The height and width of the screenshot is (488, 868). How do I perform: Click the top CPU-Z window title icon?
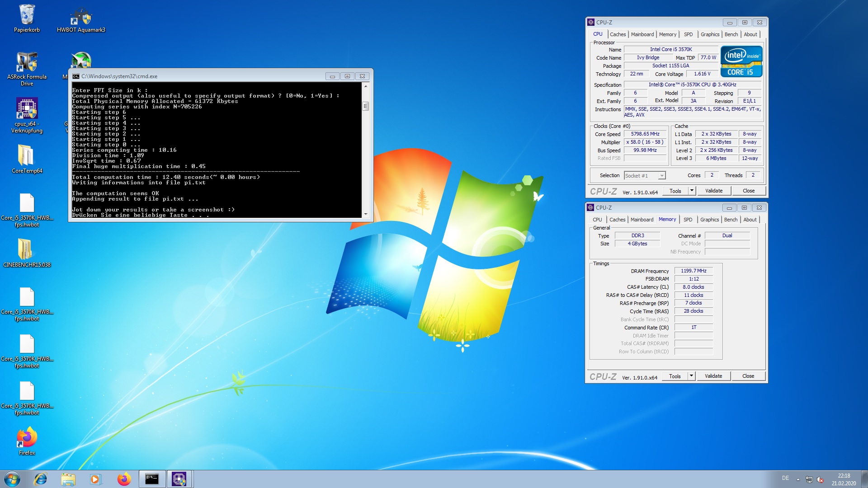(591, 22)
